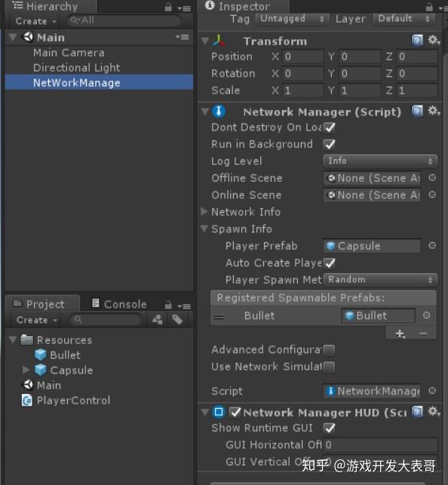448x485 pixels.
Task: Open the Hierarchy Create menu
Action: [x=36, y=21]
